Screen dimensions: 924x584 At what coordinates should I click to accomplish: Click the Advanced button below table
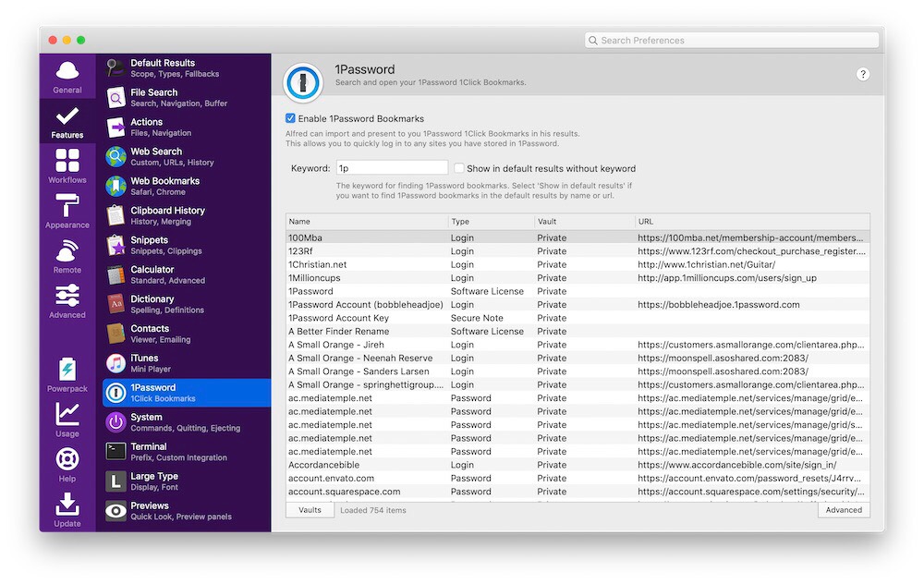pos(844,510)
